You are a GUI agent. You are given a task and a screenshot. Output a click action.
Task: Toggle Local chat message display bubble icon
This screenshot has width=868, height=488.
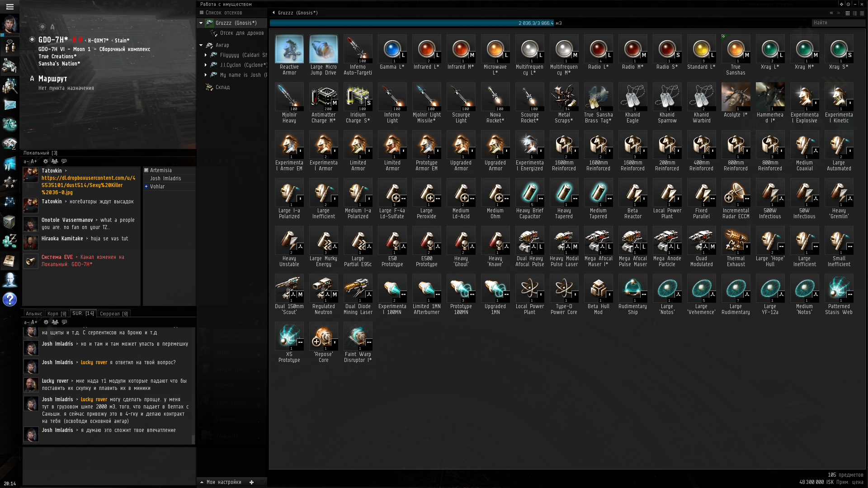(64, 161)
